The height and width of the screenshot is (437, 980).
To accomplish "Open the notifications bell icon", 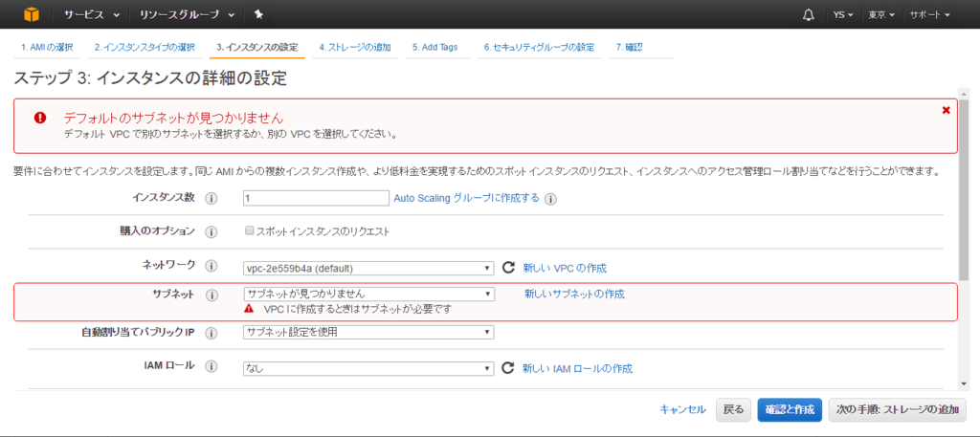I will click(x=808, y=15).
